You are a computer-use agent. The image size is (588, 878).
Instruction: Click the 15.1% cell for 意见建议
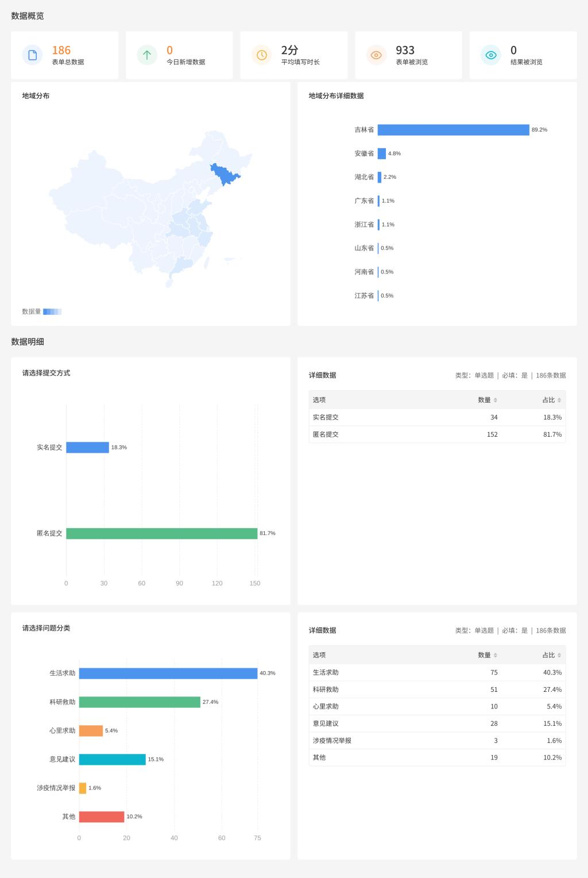[x=552, y=723]
